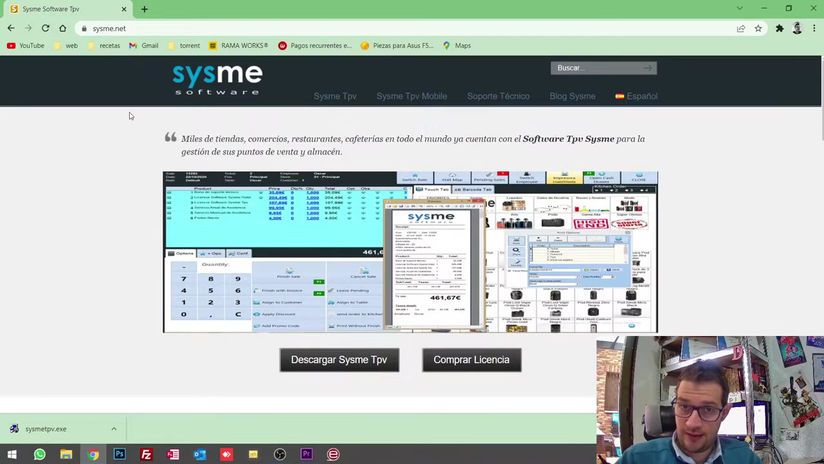Select the Sysme Software Tpv tab
The height and width of the screenshot is (464, 824).
pos(65,9)
